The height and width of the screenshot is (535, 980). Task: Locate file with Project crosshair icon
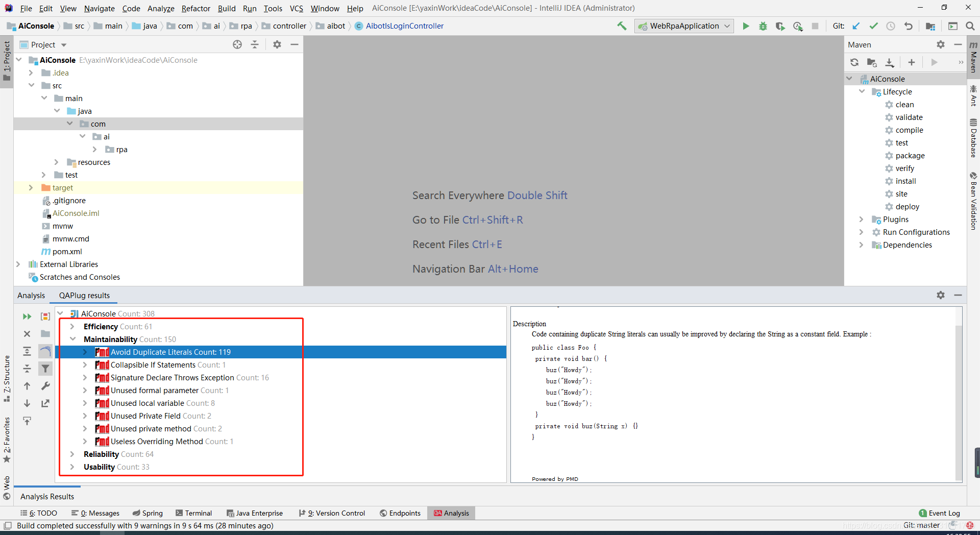[x=237, y=45]
